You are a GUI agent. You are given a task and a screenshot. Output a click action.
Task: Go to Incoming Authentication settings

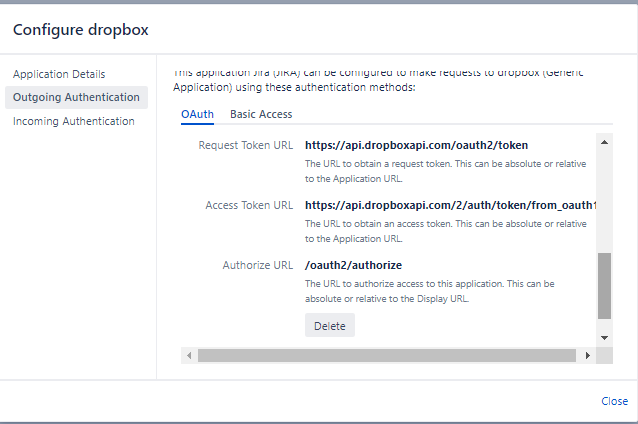74,121
